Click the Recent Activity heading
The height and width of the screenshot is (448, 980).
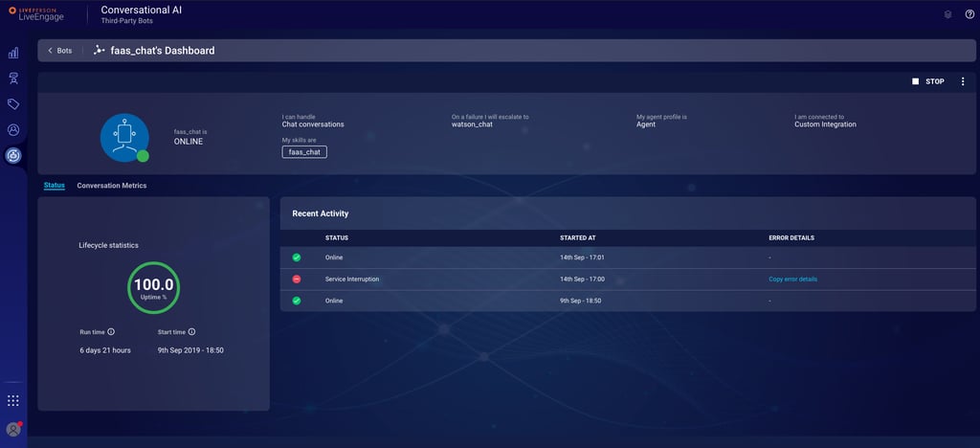coord(320,213)
